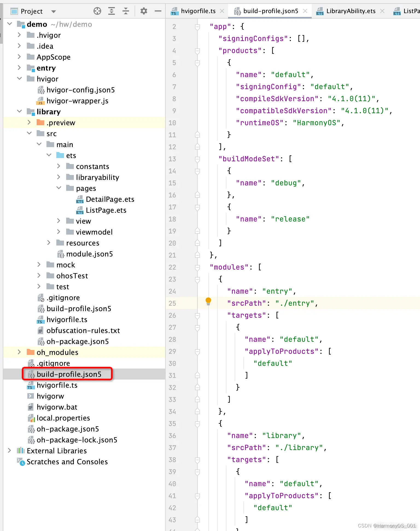Fold the "targets" array at line 26
Viewport: 420px width, 531px height.
(197, 316)
